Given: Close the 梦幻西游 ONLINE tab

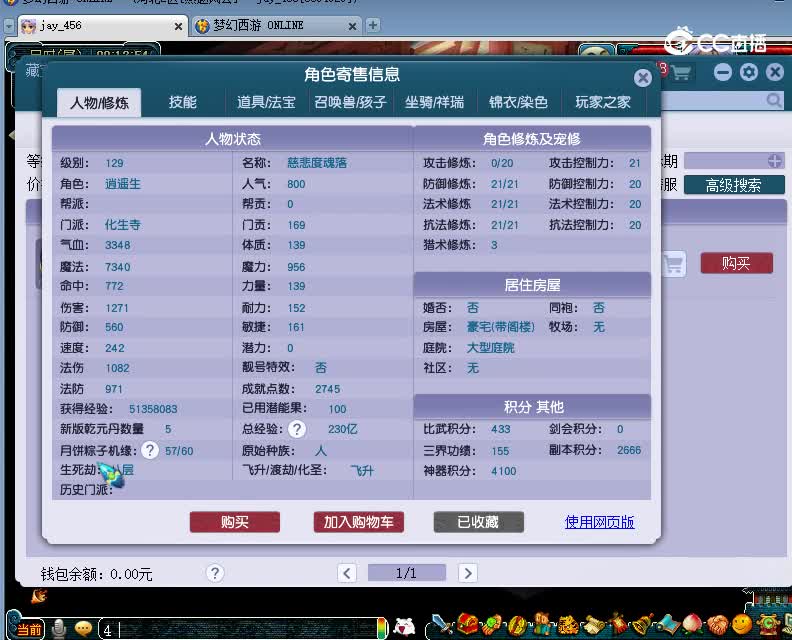Looking at the screenshot, I should click(352, 26).
